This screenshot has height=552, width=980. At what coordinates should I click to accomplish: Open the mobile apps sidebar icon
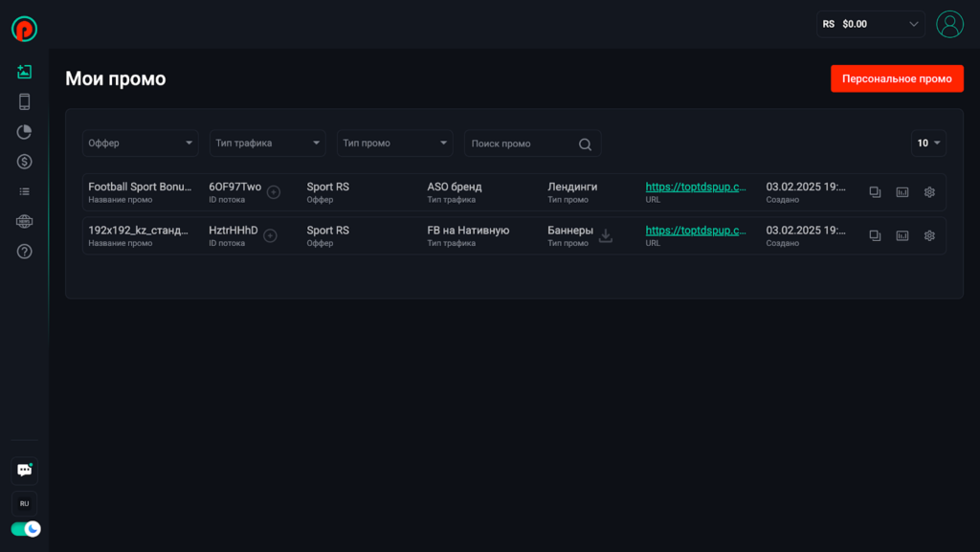click(x=24, y=101)
